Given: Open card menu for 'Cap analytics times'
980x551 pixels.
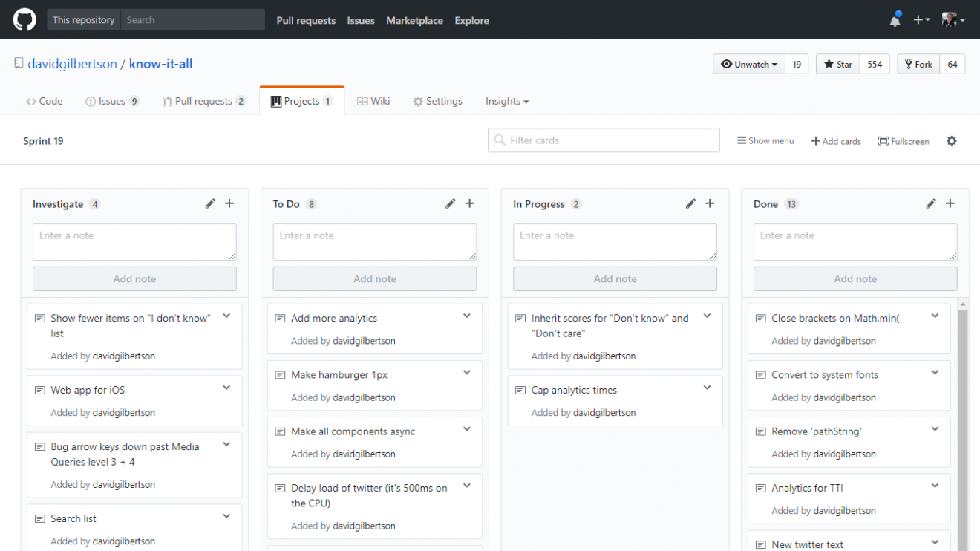Looking at the screenshot, I should [708, 388].
